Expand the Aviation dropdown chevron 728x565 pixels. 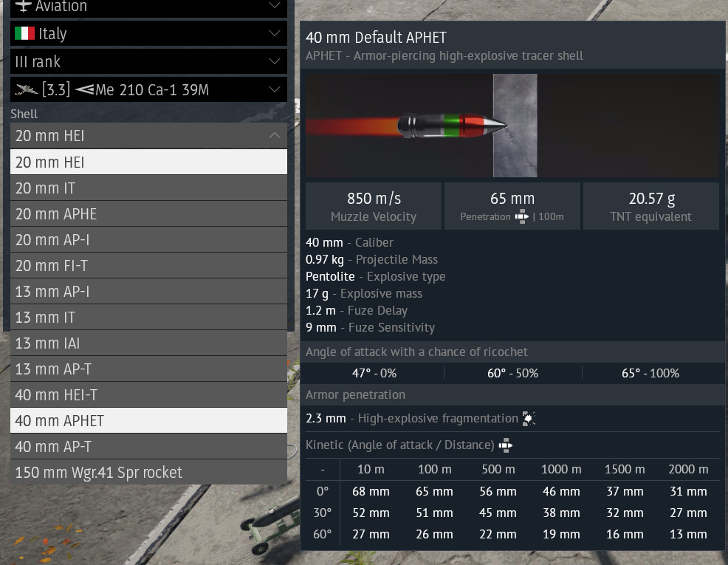[x=275, y=7]
